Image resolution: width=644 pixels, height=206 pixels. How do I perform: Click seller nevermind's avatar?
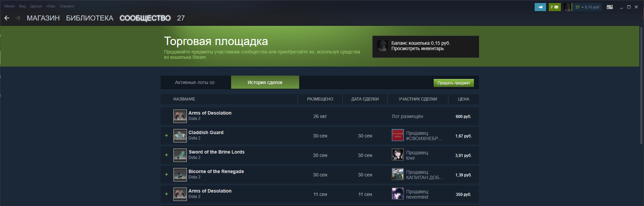point(398,194)
